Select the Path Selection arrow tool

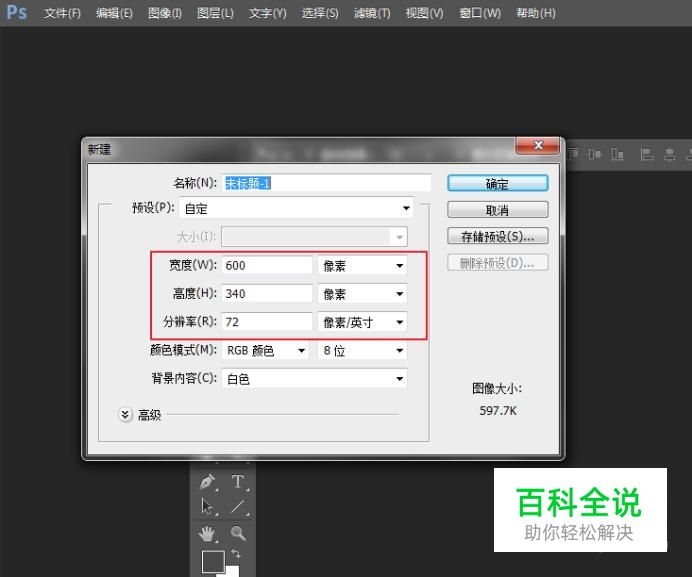207,507
